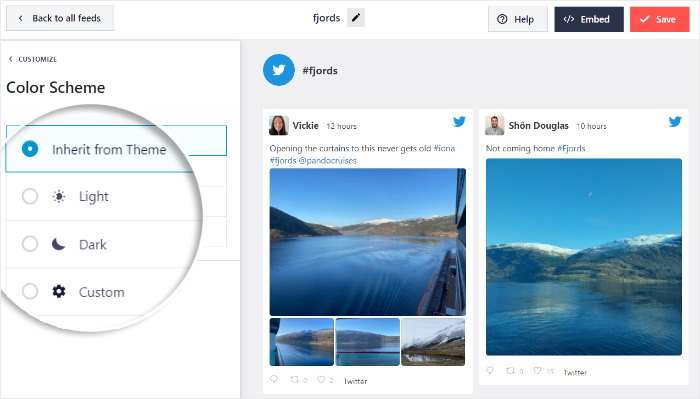This screenshot has height=399, width=700.
Task: Click the reply icon under Shôn Douglas's tweet
Action: (x=490, y=370)
